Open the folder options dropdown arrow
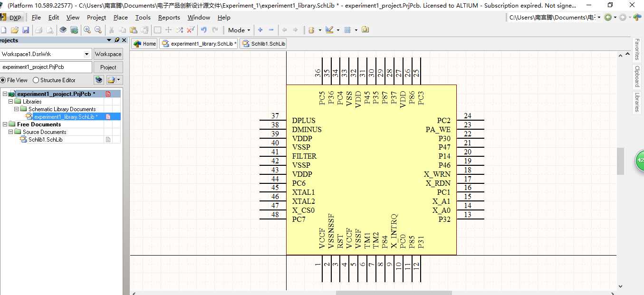 (119, 80)
